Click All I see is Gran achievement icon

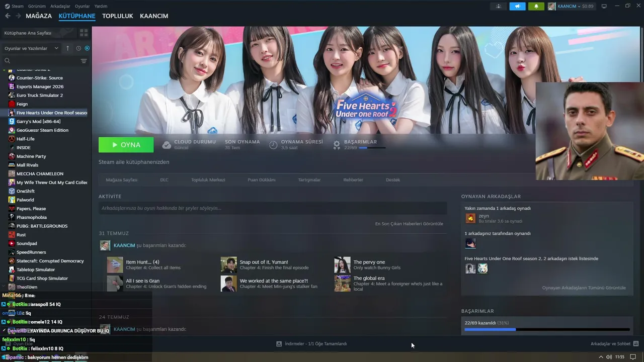pyautogui.click(x=115, y=284)
